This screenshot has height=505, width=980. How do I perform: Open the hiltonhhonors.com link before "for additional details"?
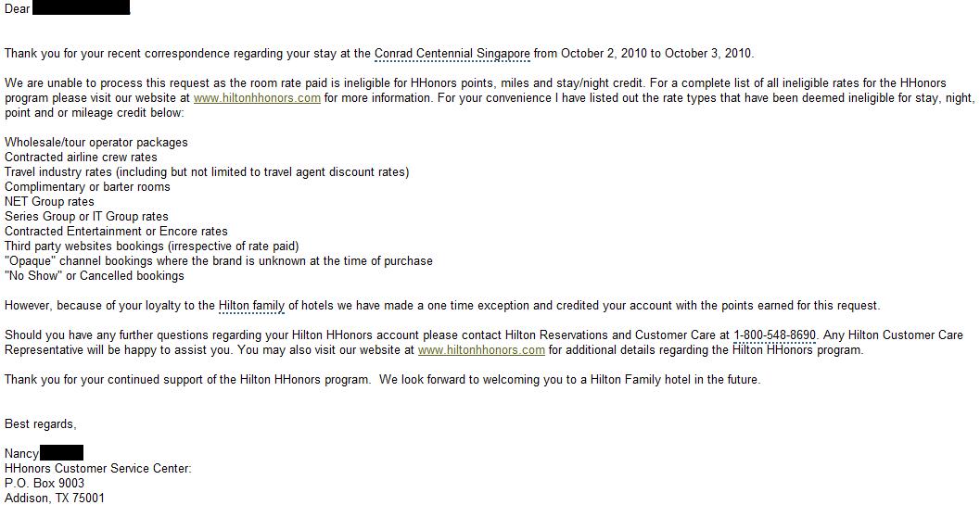(481, 350)
